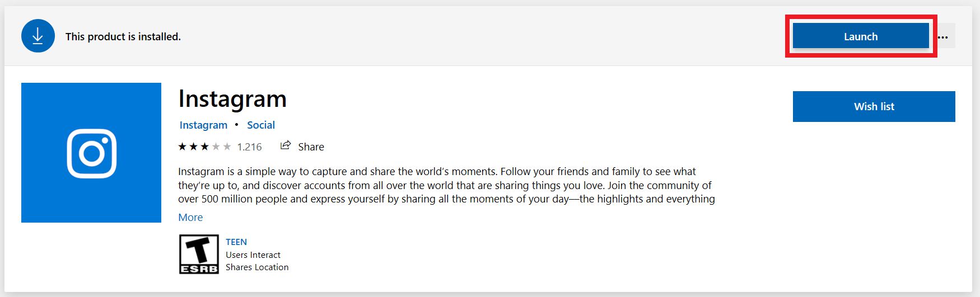The image size is (980, 297).
Task: Open the 1.216 ratings count
Action: tap(249, 147)
